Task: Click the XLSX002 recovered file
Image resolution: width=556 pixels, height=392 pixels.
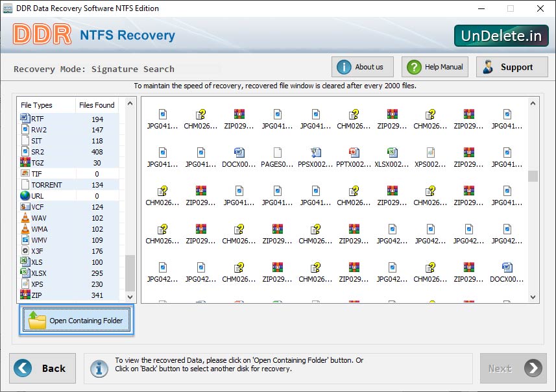Action: tap(392, 157)
